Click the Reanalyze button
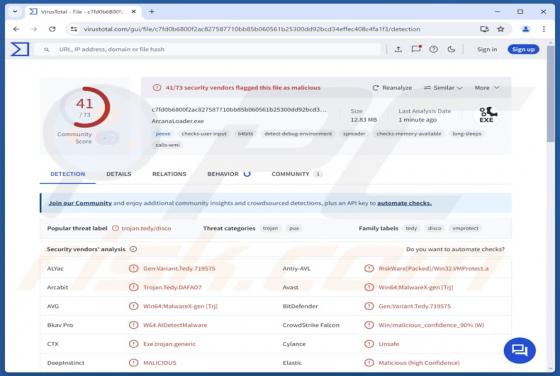Screen dimensions: 560x376 pyautogui.click(x=392, y=88)
